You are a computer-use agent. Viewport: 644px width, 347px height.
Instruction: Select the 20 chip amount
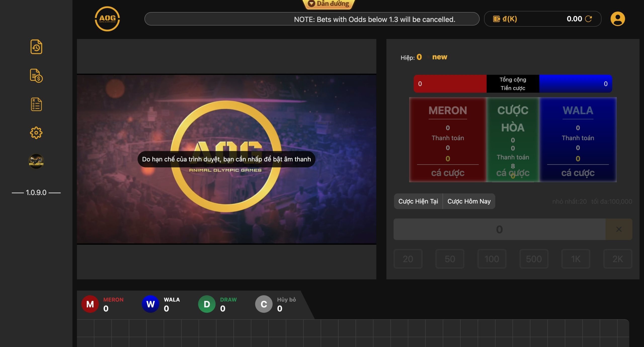pos(408,259)
